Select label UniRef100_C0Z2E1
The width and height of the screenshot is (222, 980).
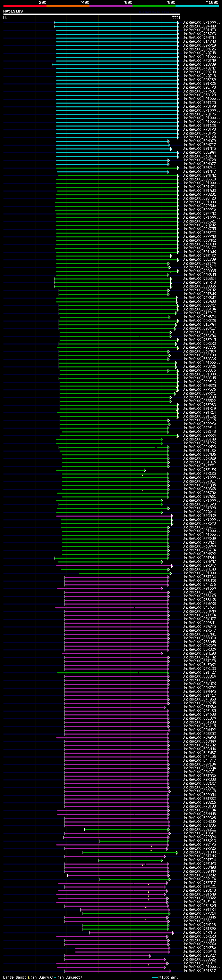tap(199, 829)
